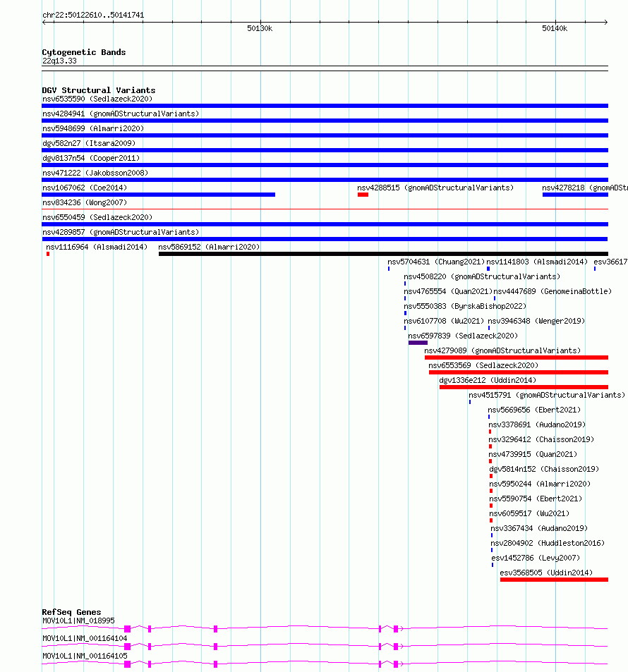Select the red bar under nsv6553569
The image size is (628, 672).
click(518, 372)
